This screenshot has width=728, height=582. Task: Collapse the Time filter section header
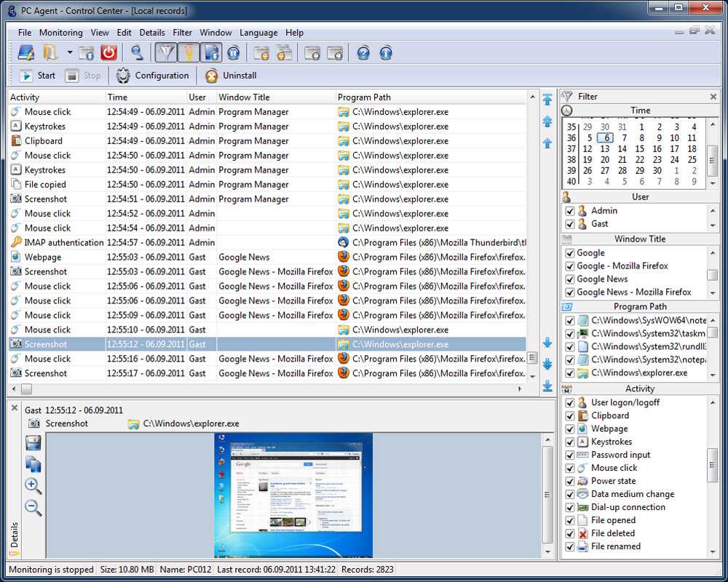(640, 111)
